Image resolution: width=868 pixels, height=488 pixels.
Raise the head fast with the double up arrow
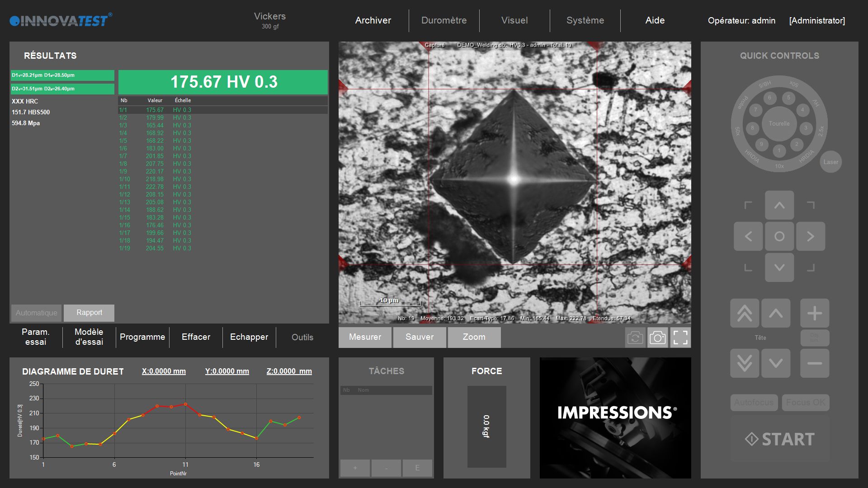pos(744,313)
